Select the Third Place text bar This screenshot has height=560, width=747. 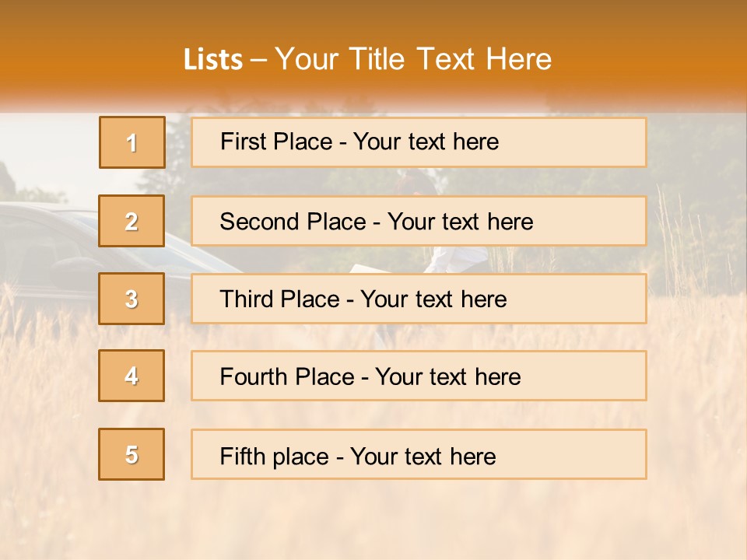click(419, 299)
